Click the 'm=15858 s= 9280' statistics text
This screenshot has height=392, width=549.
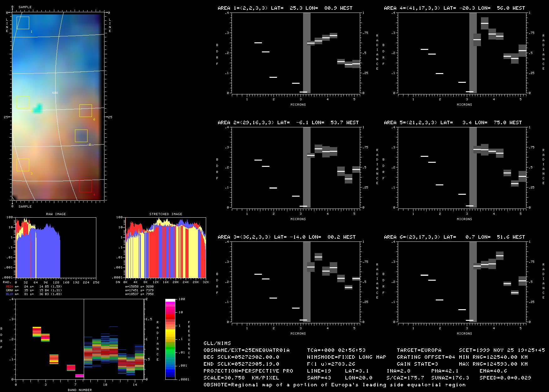(139, 287)
